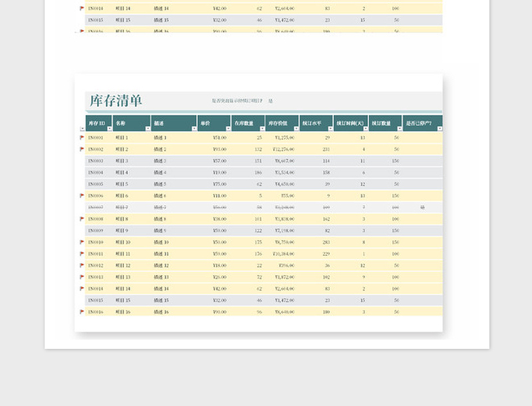The height and width of the screenshot is (406, 532).
Task: Click the flag icon in the top partial table
Action: point(82,9)
